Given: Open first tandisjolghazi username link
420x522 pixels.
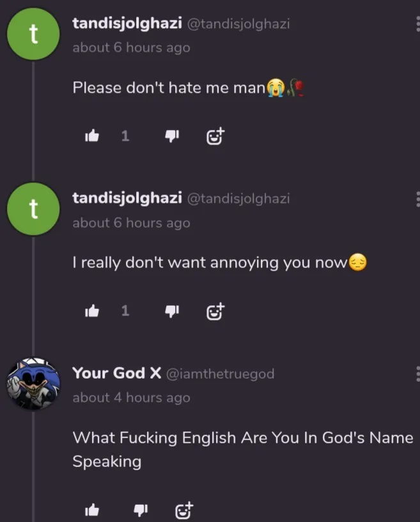Looking at the screenshot, I should pos(127,24).
